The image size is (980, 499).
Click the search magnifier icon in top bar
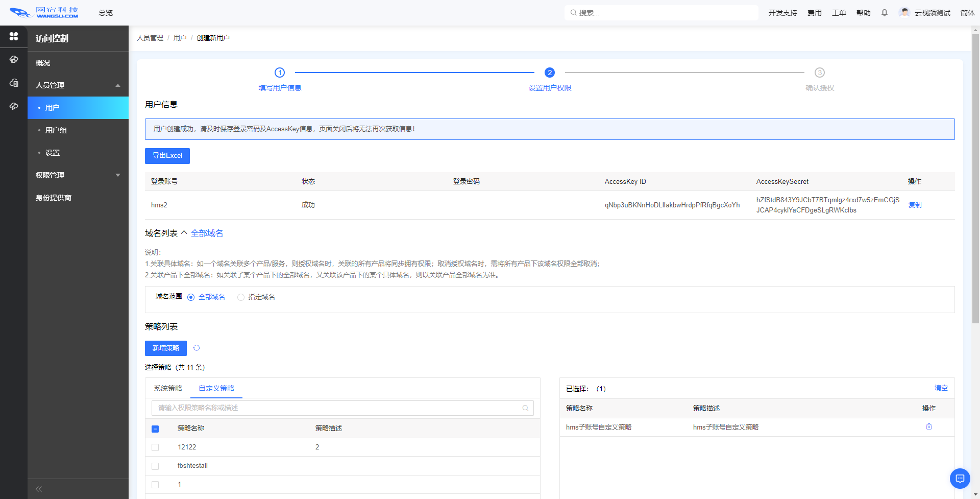(x=574, y=13)
